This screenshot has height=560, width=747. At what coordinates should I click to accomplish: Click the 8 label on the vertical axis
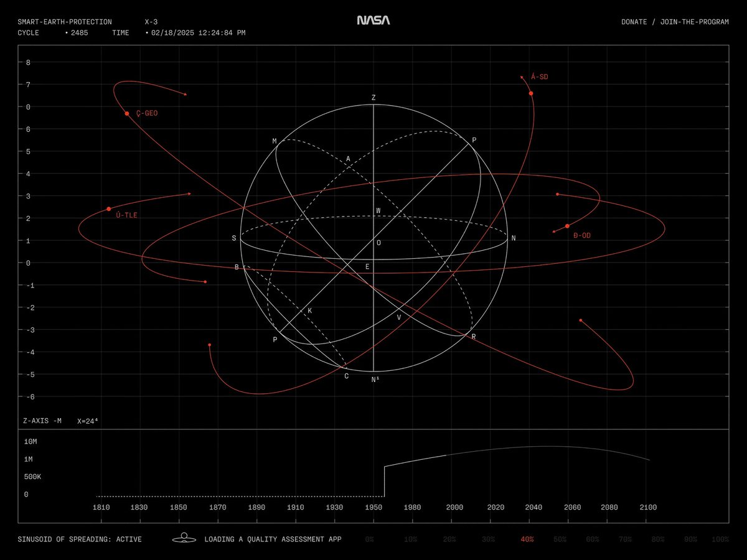pos(28,62)
